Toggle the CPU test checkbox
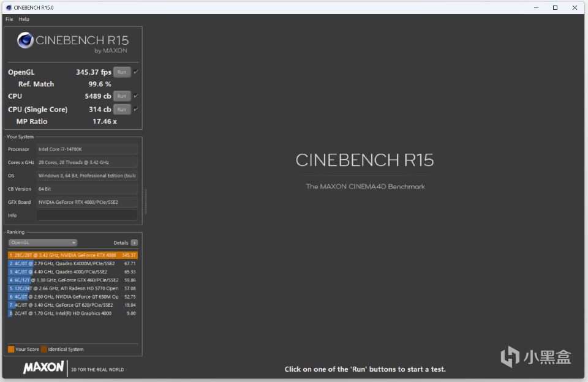588x382 pixels. pos(136,96)
